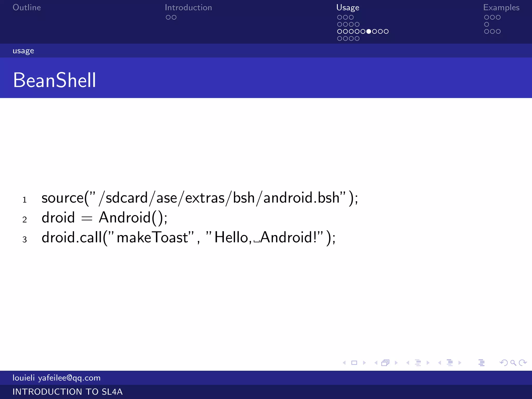Advance to next slide arrow right of slide icon

(364, 363)
